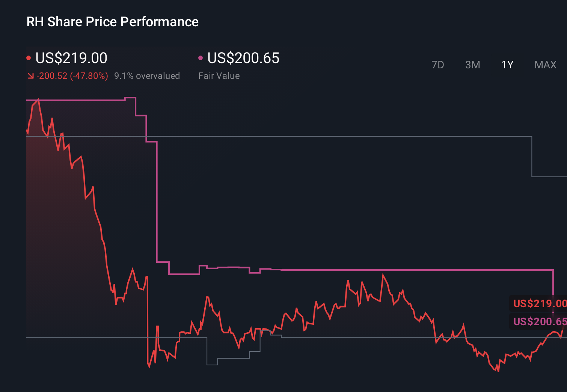
Task: Click the US$219.00 tag on the chart edge
Action: coord(539,303)
